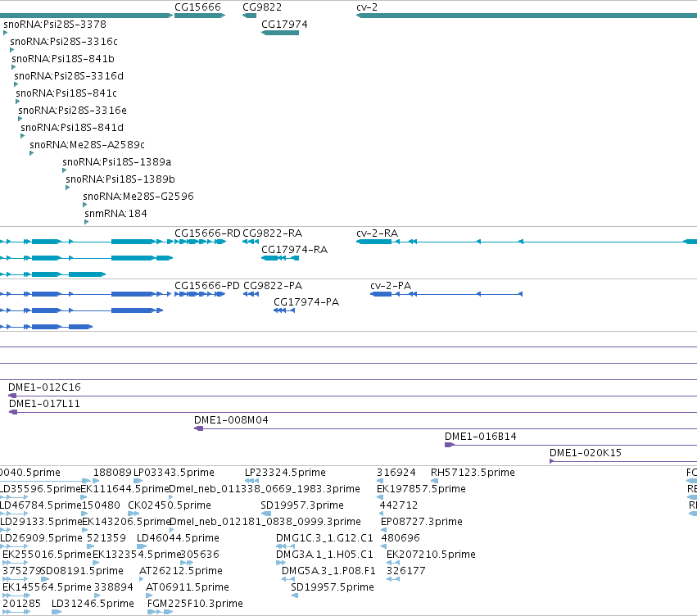Select EST DMG3A.1_1.H05.C1
Screen dimensions: 697x616
pyautogui.click(x=324, y=555)
